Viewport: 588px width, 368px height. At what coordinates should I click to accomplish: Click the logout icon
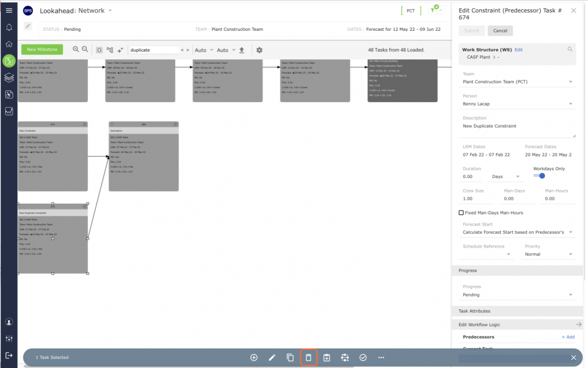coord(9,355)
